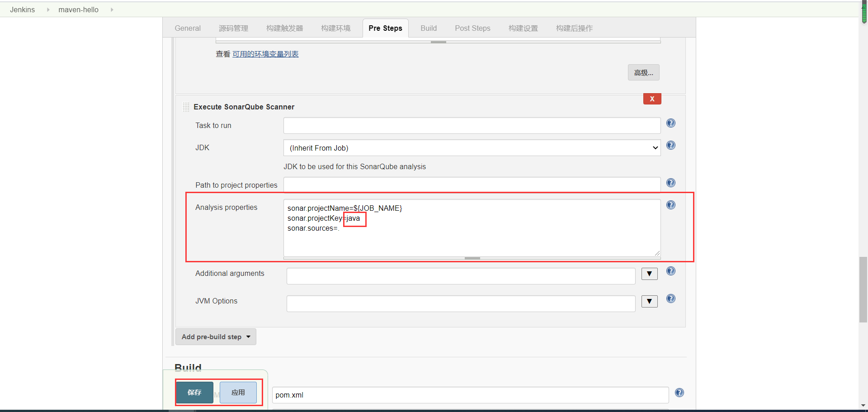Open the JDK Inherit From Job dropdown
Screen dimensions: 868x412
[x=472, y=148]
